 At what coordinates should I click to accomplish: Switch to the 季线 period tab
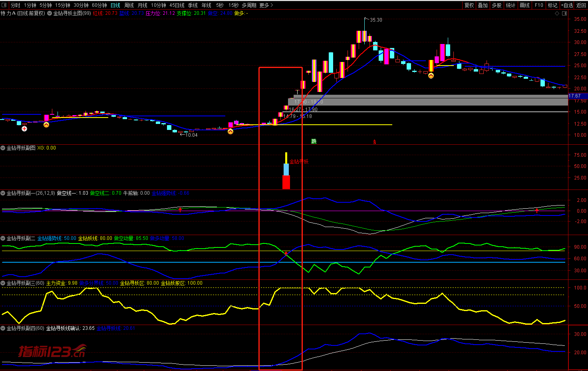click(193, 5)
